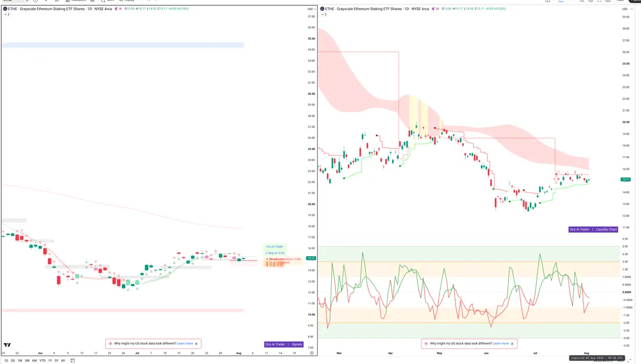Expand the right chart indicator legend showing 2
This screenshot has width=641, height=364.
click(x=323, y=14)
